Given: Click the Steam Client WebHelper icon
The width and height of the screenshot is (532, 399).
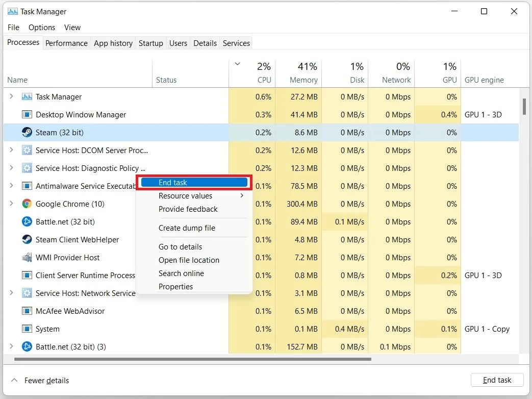Looking at the screenshot, I should [x=27, y=239].
